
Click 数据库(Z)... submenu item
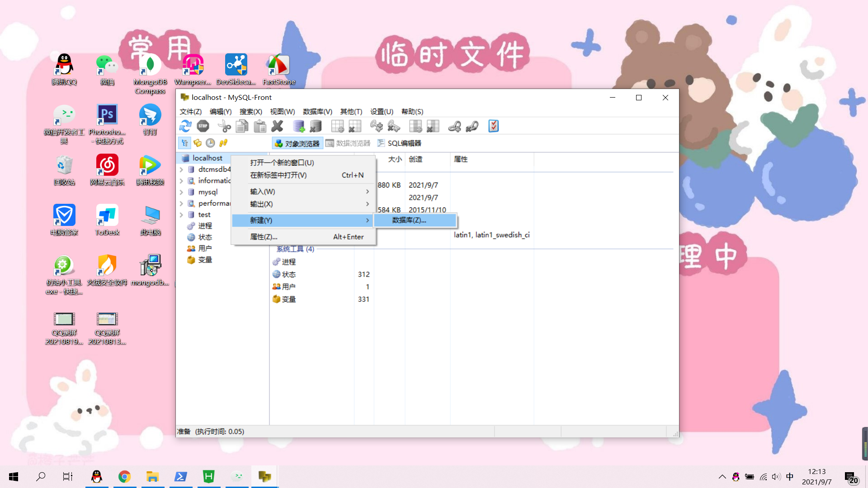click(x=415, y=221)
